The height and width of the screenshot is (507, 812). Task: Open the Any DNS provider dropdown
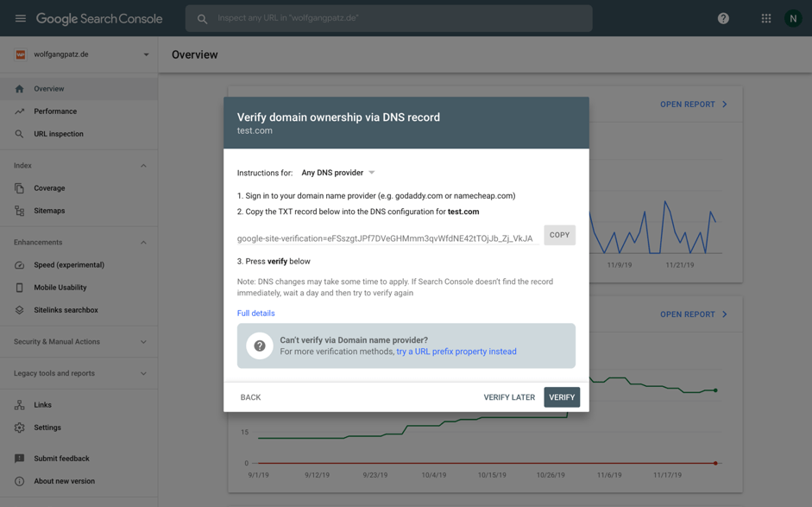click(337, 173)
